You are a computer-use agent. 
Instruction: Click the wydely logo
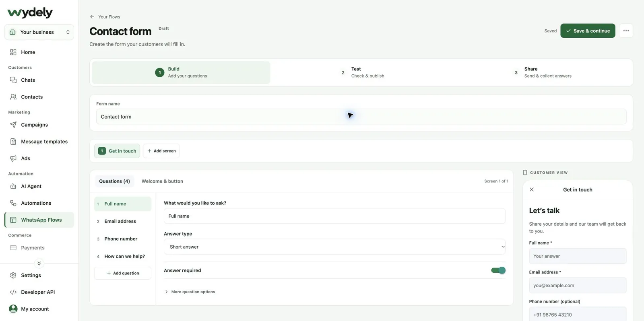click(30, 12)
